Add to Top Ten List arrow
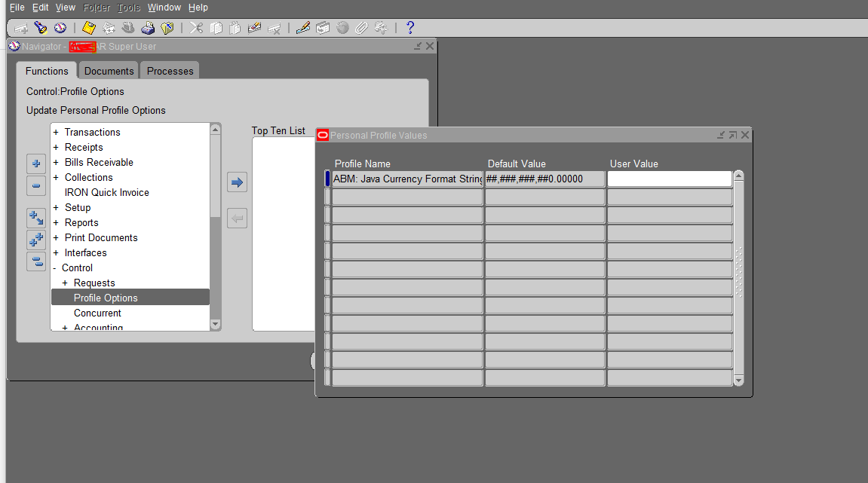Screen dimensions: 868x483 (237, 182)
